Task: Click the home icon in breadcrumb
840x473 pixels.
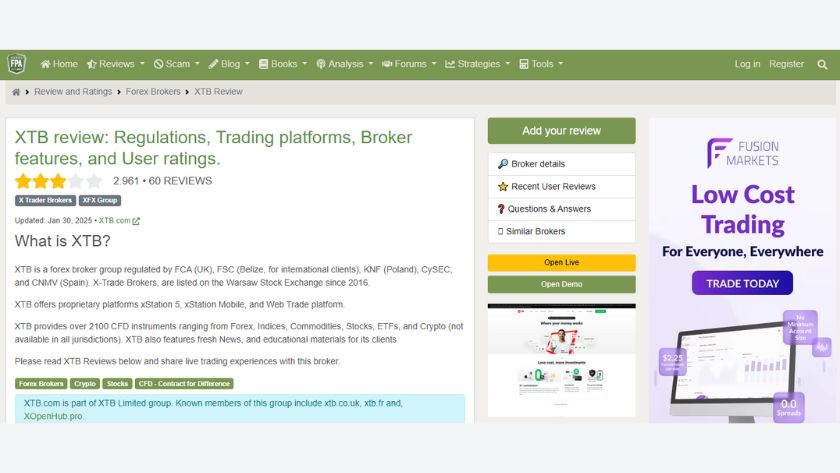Action: (16, 92)
